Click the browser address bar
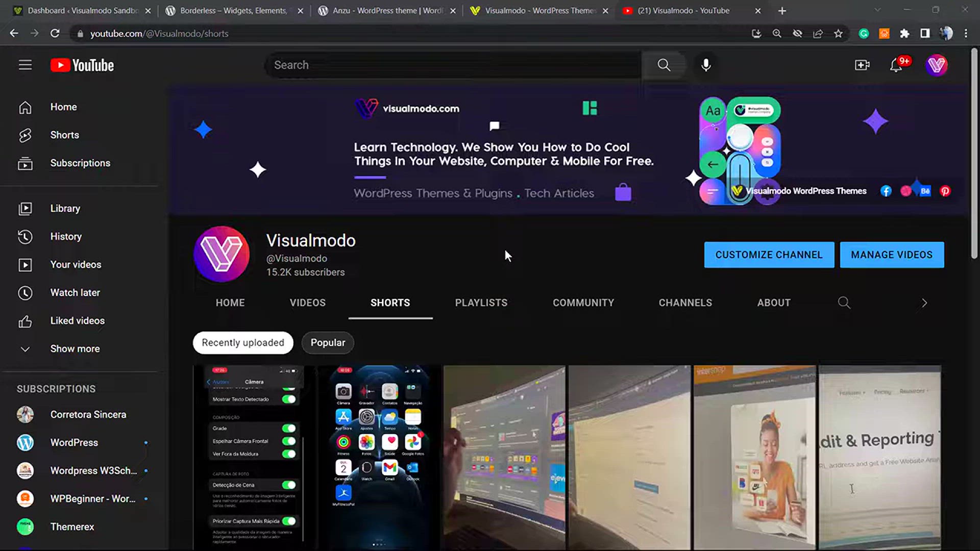The width and height of the screenshot is (980, 551). coord(408,33)
